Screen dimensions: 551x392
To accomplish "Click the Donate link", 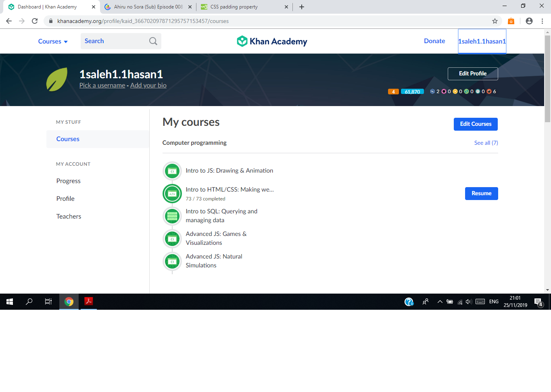I will (x=434, y=41).
